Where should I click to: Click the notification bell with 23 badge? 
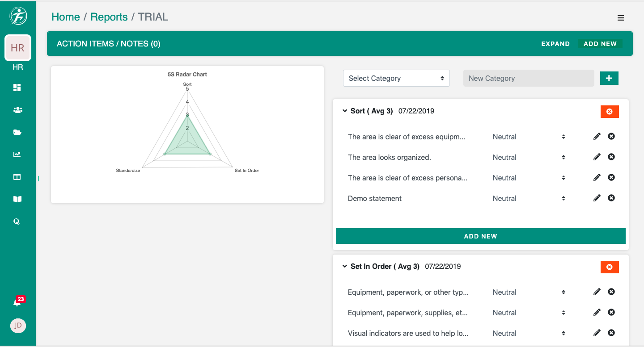coord(17,303)
